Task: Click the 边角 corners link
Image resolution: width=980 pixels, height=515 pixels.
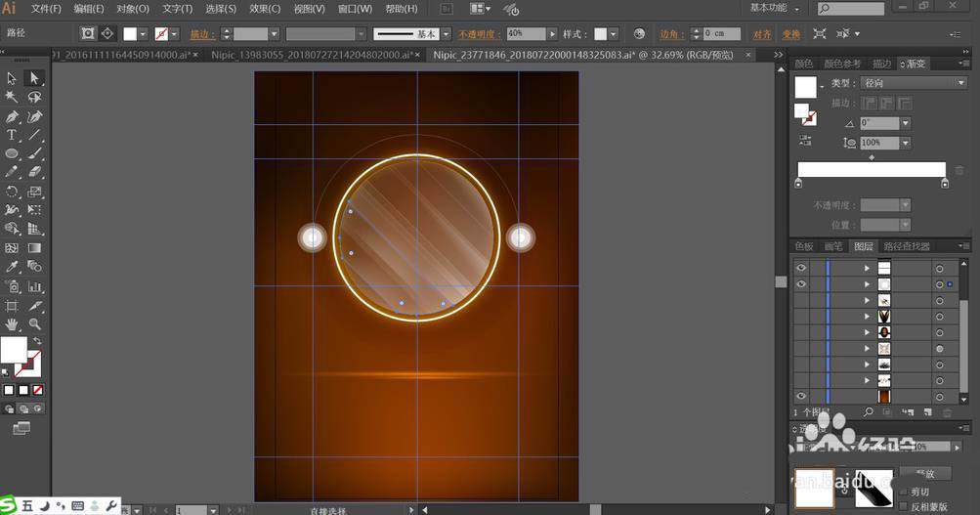Action: 672,34
